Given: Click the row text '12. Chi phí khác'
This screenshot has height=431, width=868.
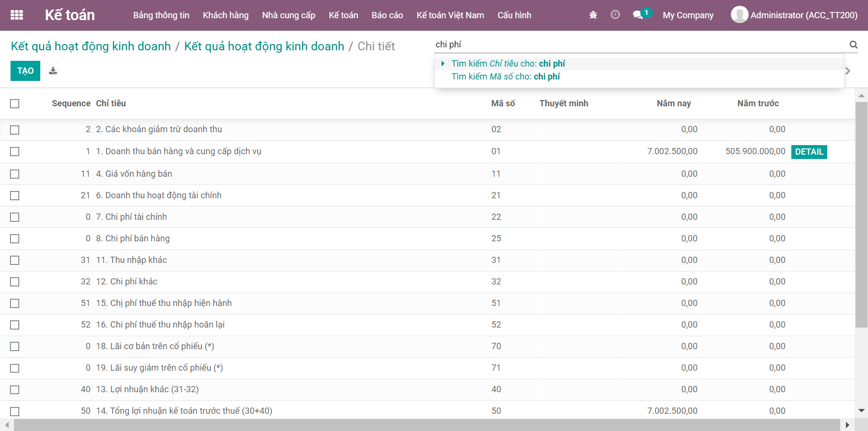Looking at the screenshot, I should click(127, 282).
